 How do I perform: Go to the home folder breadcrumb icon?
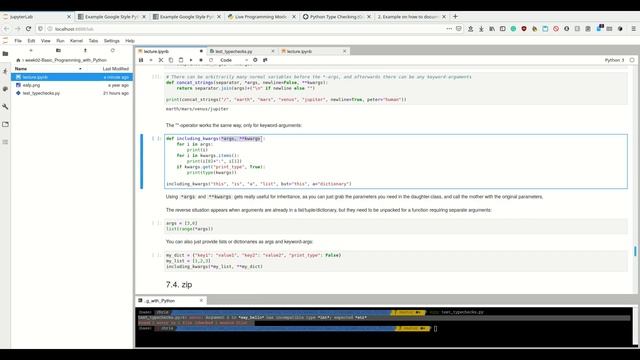click(x=18, y=60)
